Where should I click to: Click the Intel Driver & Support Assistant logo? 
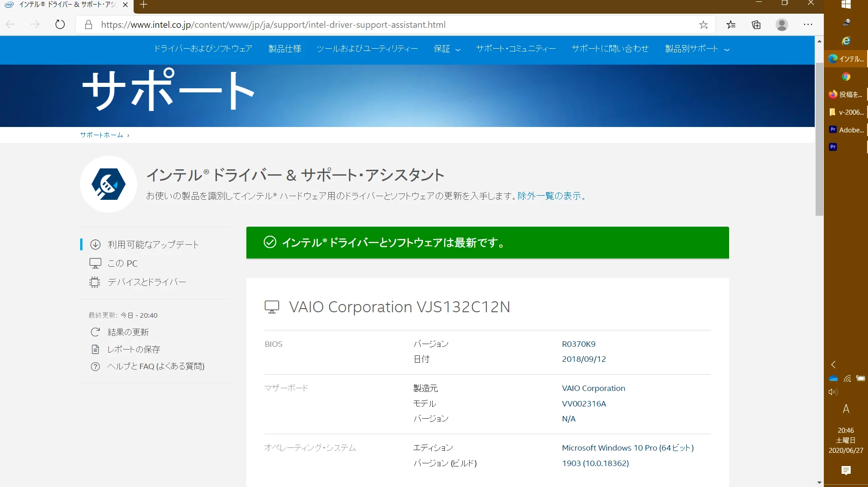pos(108,184)
